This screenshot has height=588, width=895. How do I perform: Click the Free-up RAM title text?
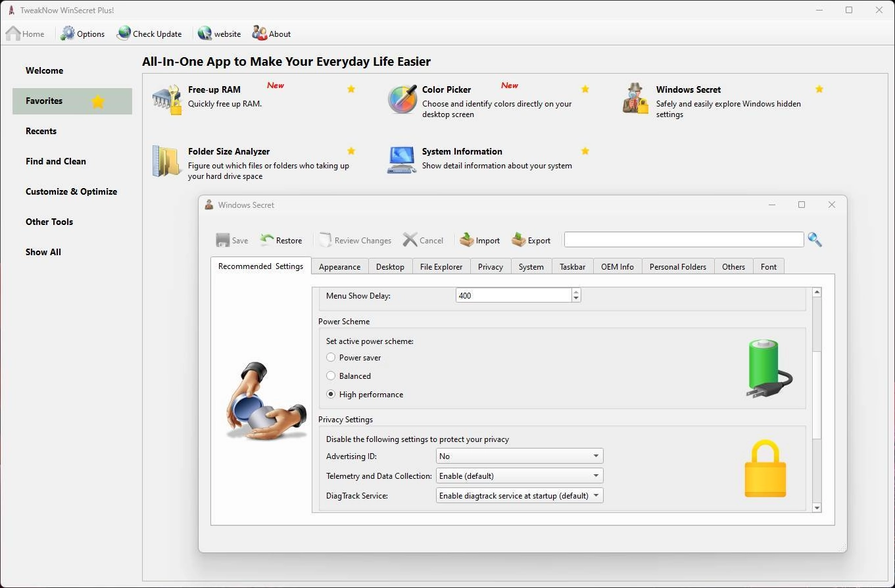click(x=214, y=89)
